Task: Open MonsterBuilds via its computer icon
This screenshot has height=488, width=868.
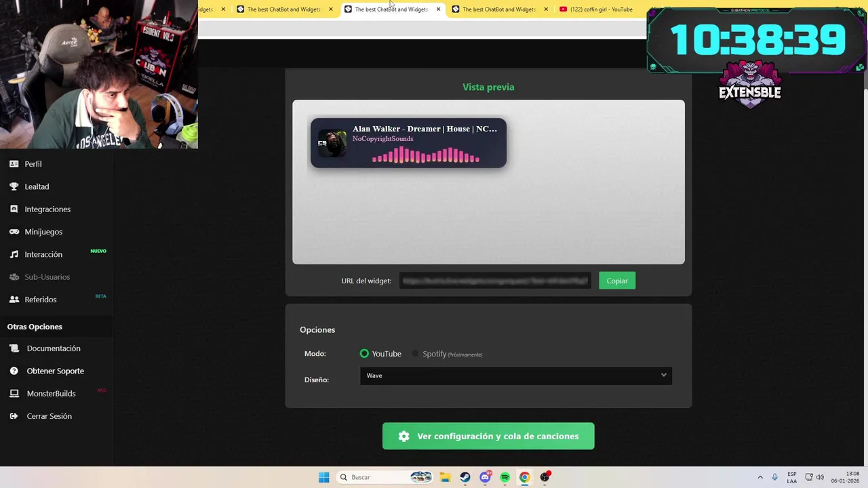Action: 14,394
